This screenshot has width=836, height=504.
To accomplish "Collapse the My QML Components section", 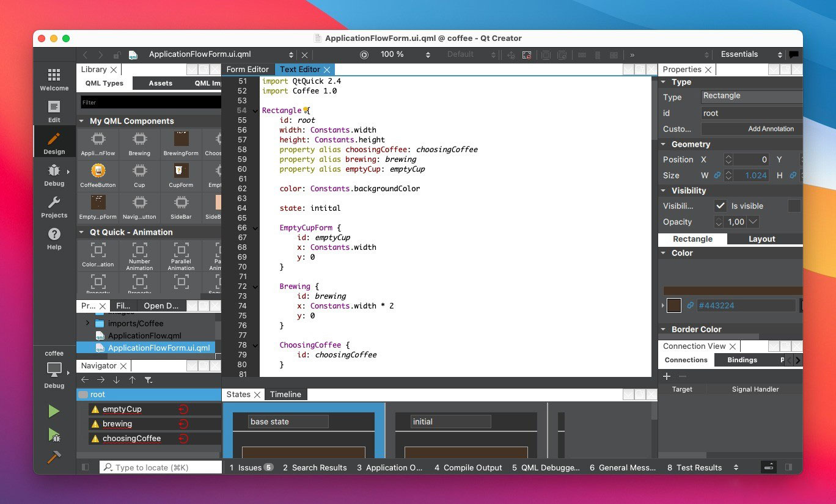I will [x=81, y=121].
